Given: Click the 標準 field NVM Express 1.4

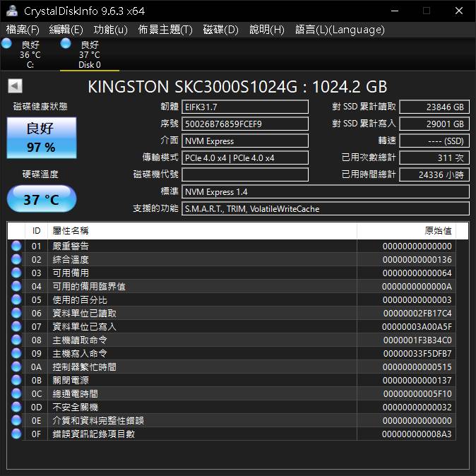Looking at the screenshot, I should (326, 191).
